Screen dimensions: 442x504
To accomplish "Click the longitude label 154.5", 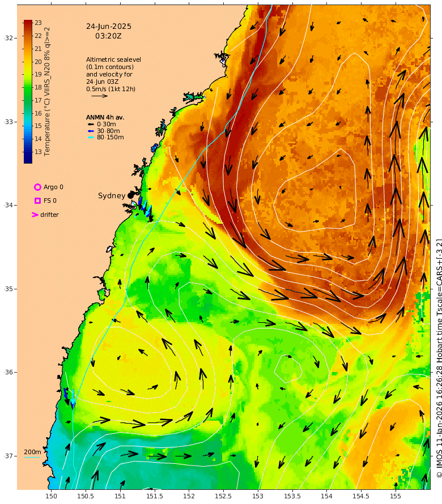I will [x=361, y=496].
